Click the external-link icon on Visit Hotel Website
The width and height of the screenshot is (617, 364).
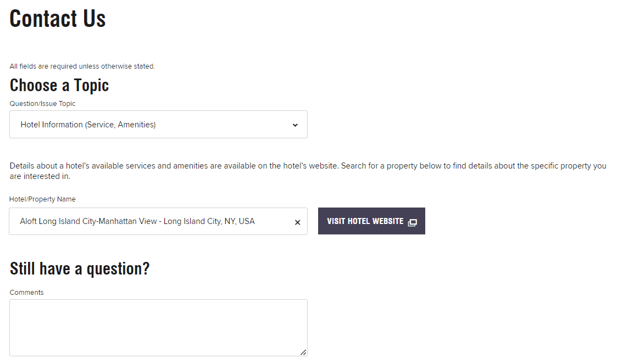(413, 222)
